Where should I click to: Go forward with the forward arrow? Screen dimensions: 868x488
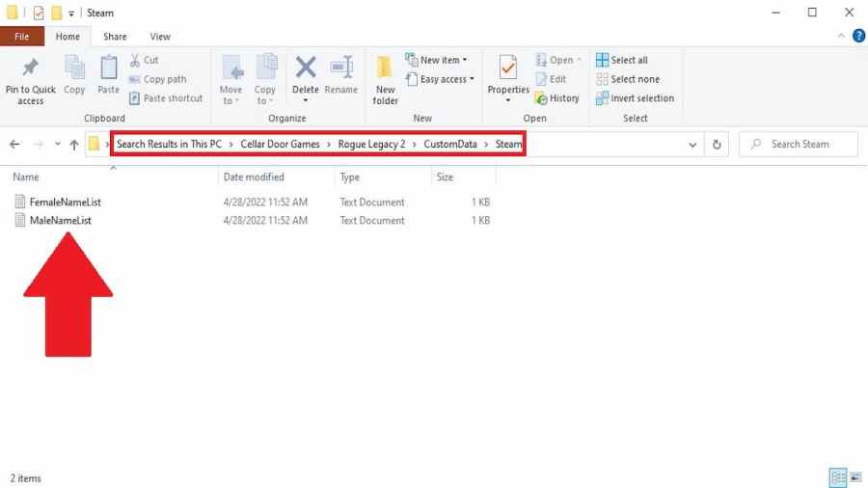pyautogui.click(x=39, y=145)
